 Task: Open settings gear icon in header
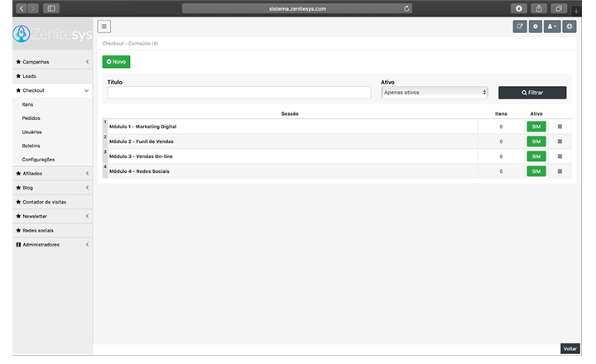(x=536, y=26)
